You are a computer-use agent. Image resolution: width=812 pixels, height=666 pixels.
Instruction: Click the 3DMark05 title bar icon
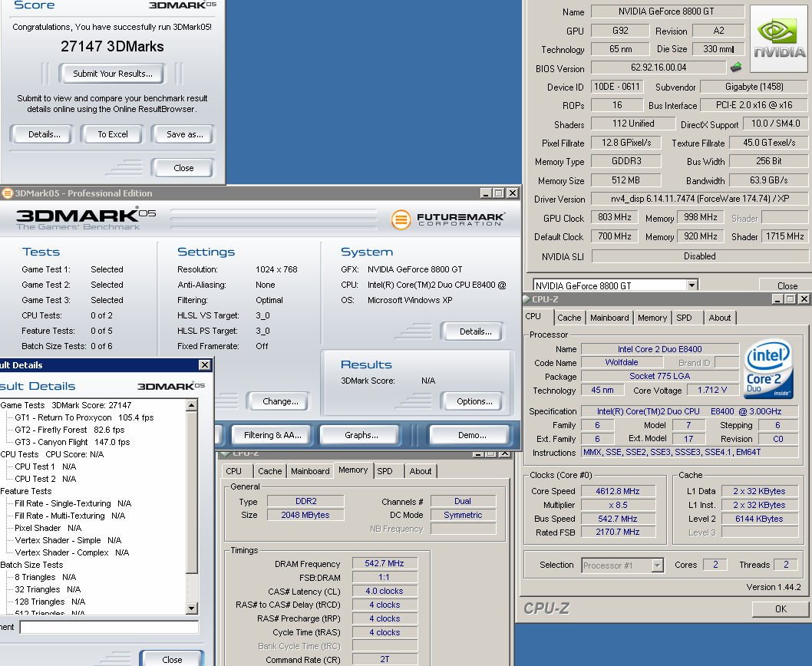tap(7, 193)
